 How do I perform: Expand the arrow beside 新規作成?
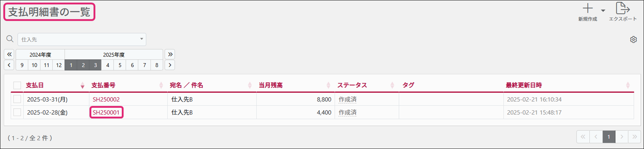(603, 11)
